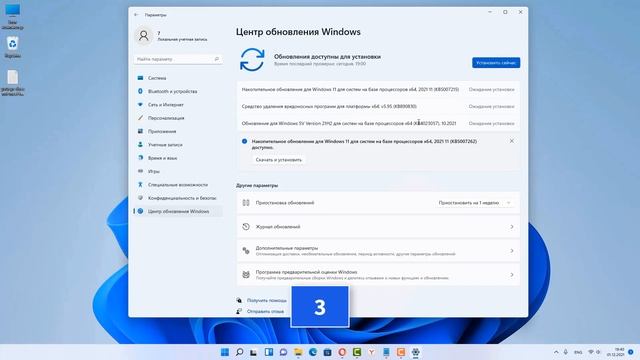Click the help icon beside 'Получить помощь'
Screen dimensions: 640x360
point(239,300)
